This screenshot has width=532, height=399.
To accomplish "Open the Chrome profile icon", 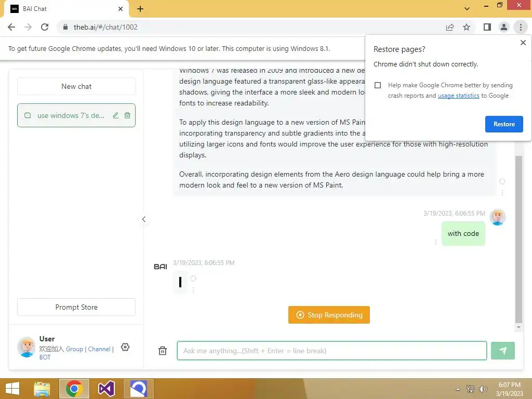I will (x=504, y=27).
